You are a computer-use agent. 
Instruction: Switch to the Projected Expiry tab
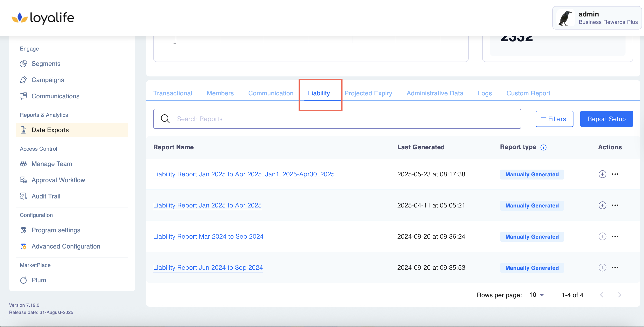point(368,93)
